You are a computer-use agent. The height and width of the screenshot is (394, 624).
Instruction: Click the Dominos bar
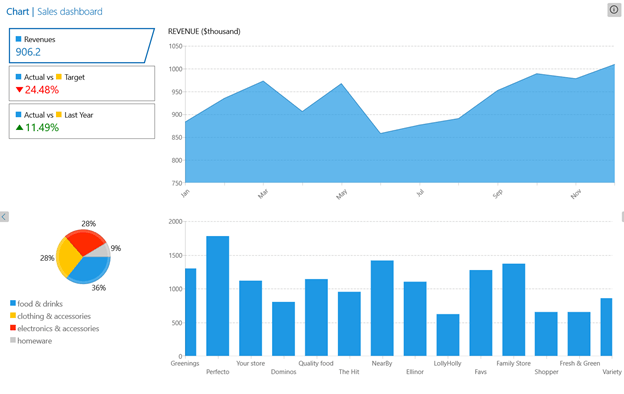[283, 329]
